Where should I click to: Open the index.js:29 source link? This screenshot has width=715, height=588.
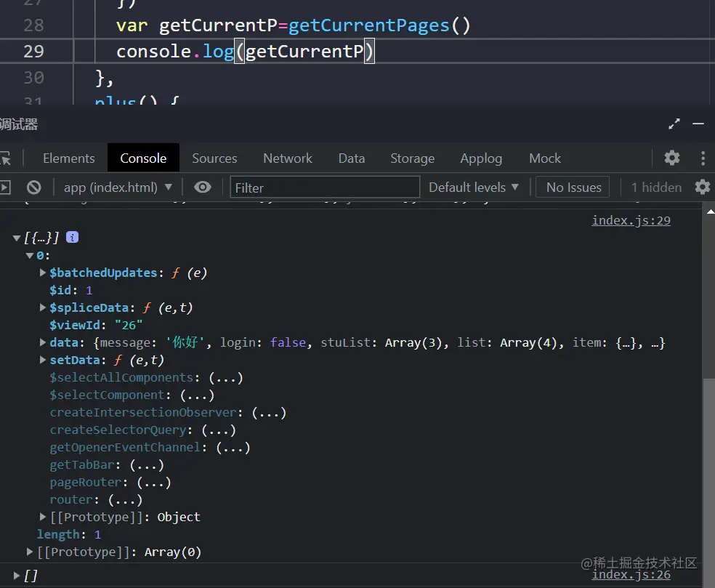pos(631,220)
